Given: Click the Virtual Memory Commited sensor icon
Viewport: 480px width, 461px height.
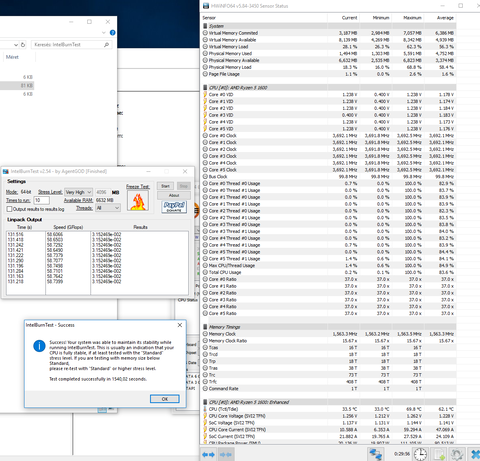Looking at the screenshot, I should click(x=205, y=33).
